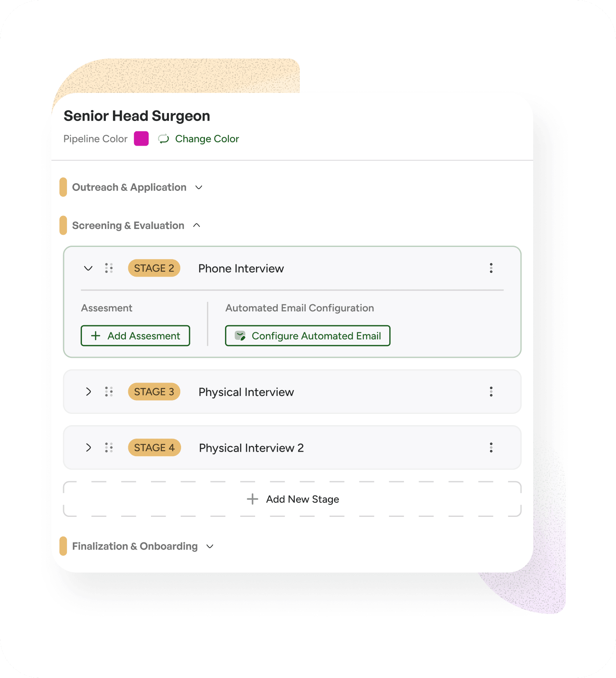This screenshot has width=616, height=678.
Task: Click Configure Automated Email button
Action: pyautogui.click(x=308, y=336)
